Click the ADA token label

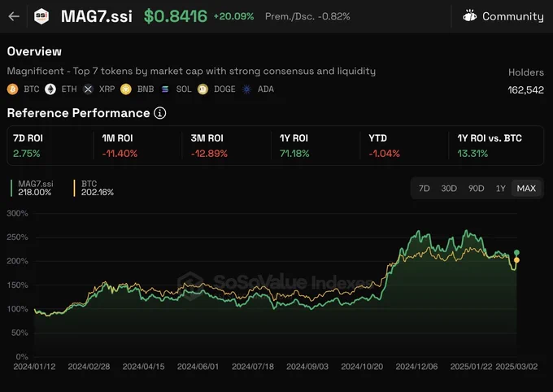click(266, 89)
